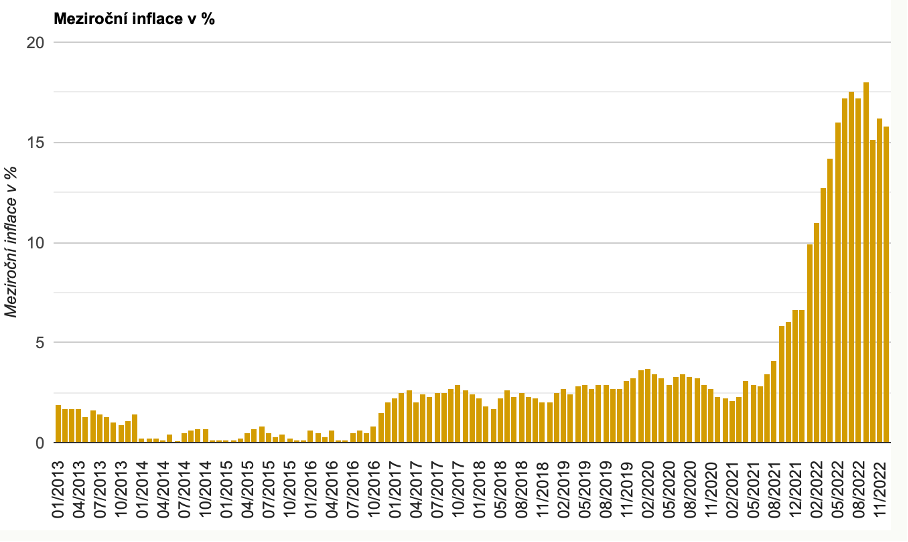This screenshot has height=542, width=908.
Task: Click the y-axis tick label 10
Action: coord(35,243)
